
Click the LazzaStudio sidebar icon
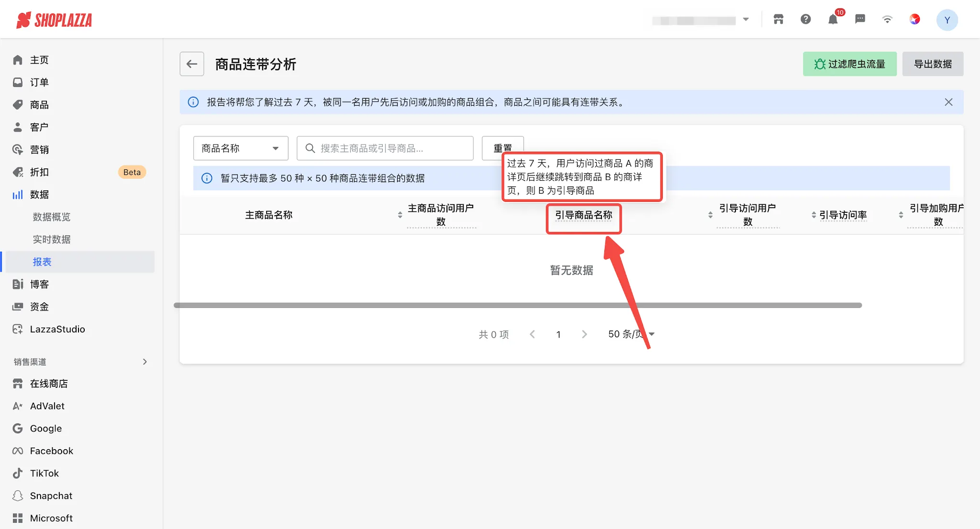click(x=18, y=329)
